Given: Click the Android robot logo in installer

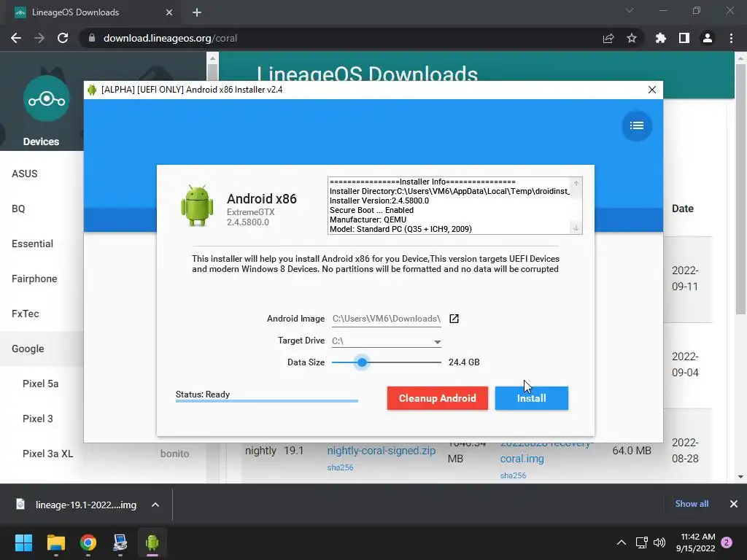Looking at the screenshot, I should coord(197,206).
